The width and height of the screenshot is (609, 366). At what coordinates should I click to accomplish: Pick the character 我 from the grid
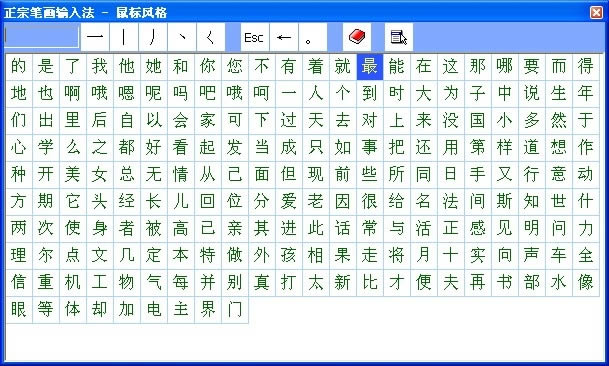tap(100, 67)
